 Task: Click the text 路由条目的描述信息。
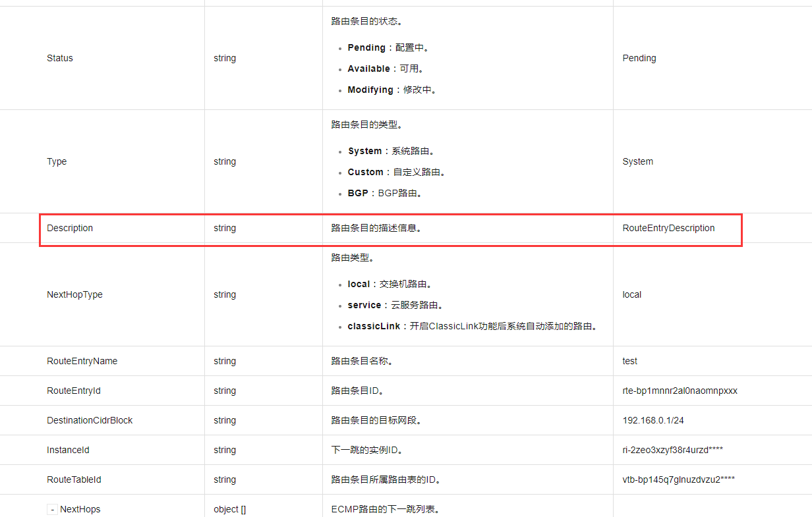(376, 228)
